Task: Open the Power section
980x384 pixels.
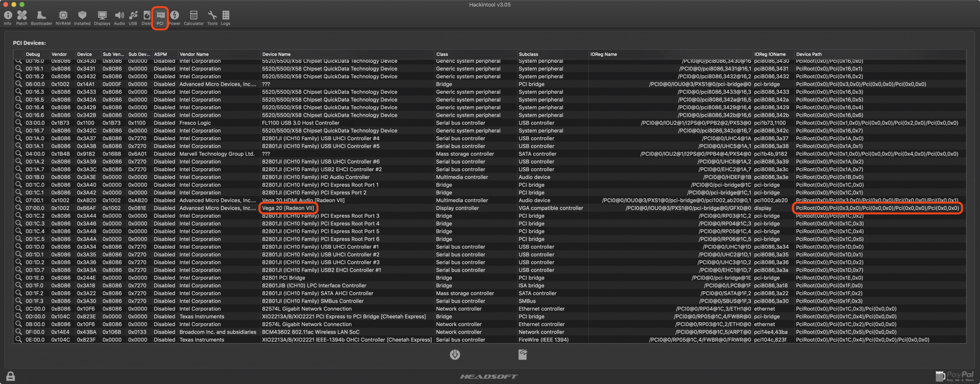Action: click(x=174, y=18)
